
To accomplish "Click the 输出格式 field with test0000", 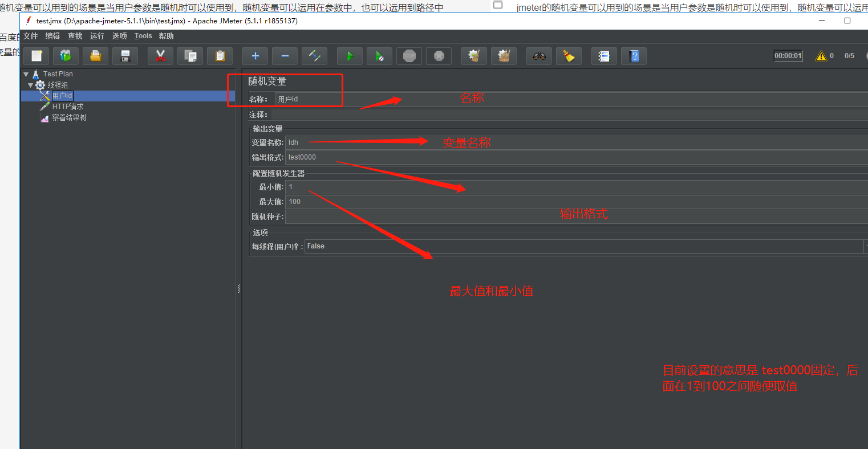I will [576, 157].
